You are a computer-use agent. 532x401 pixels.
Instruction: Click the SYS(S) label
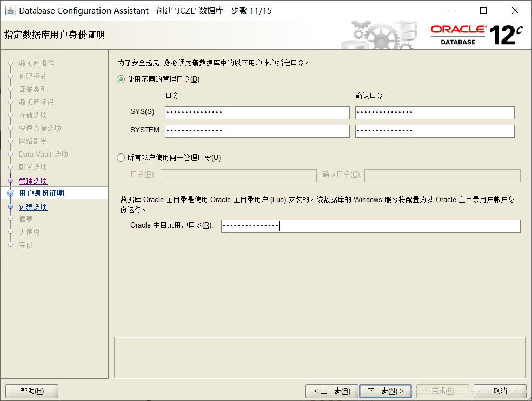coord(142,112)
